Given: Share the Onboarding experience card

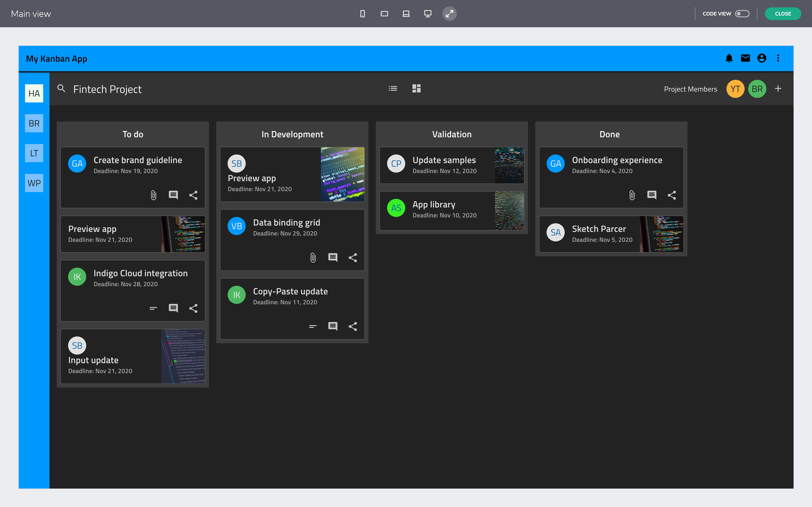Looking at the screenshot, I should pyautogui.click(x=672, y=195).
